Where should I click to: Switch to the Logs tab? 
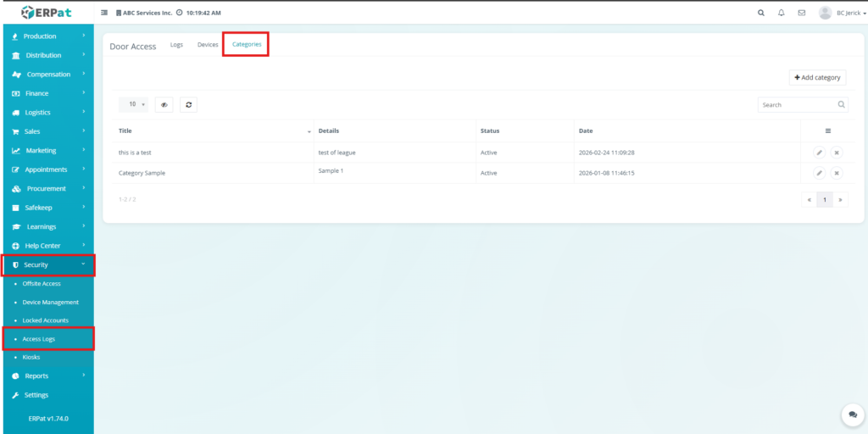pyautogui.click(x=176, y=45)
